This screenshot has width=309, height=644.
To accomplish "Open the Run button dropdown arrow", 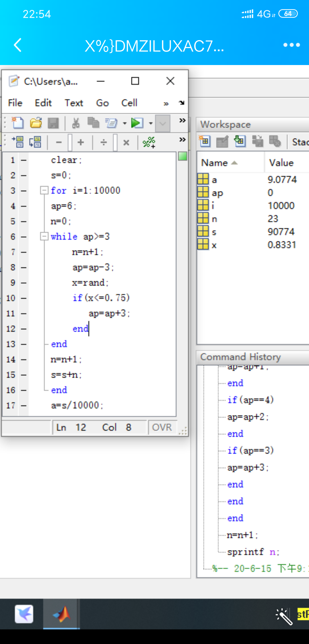I will 151,123.
